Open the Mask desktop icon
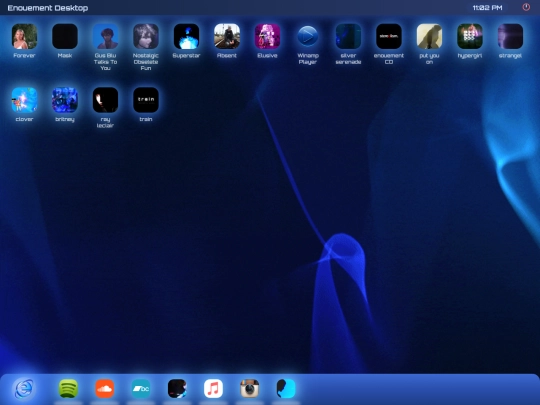This screenshot has width=540, height=405. point(65,36)
